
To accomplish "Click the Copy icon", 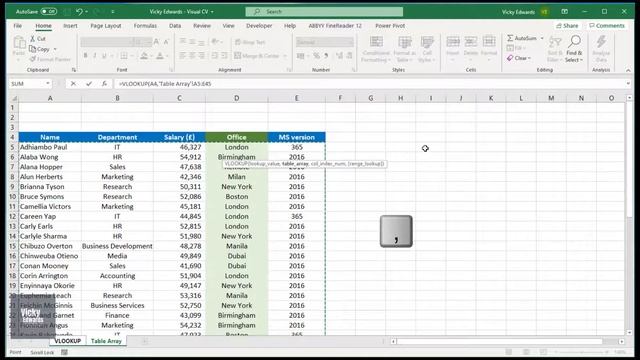I will point(33,49).
